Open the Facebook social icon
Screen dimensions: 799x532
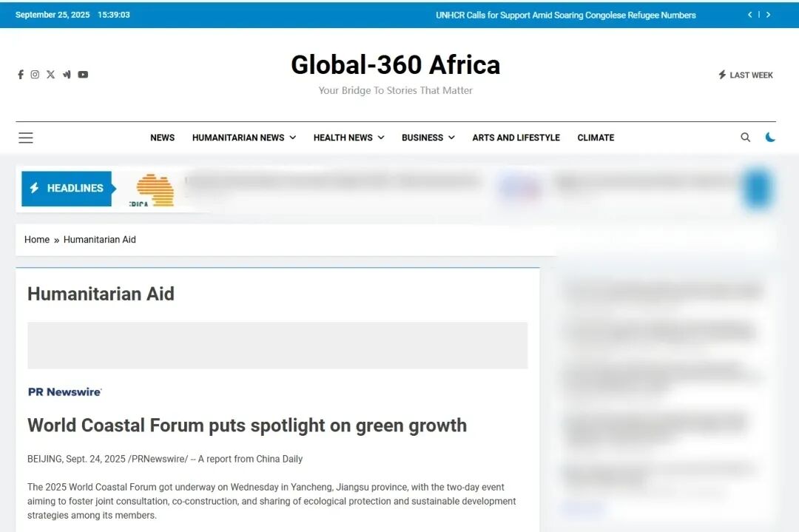(21, 75)
